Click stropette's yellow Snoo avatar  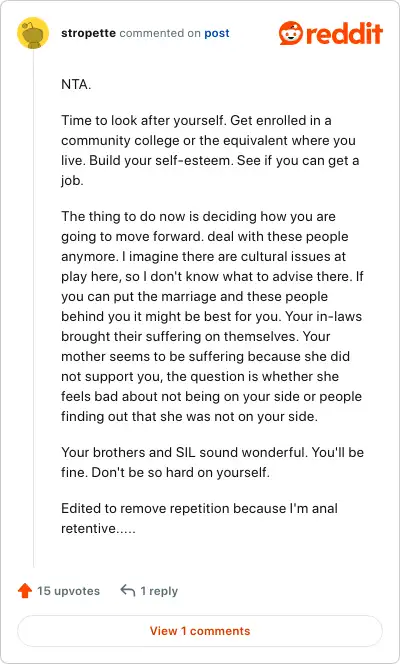click(x=33, y=33)
